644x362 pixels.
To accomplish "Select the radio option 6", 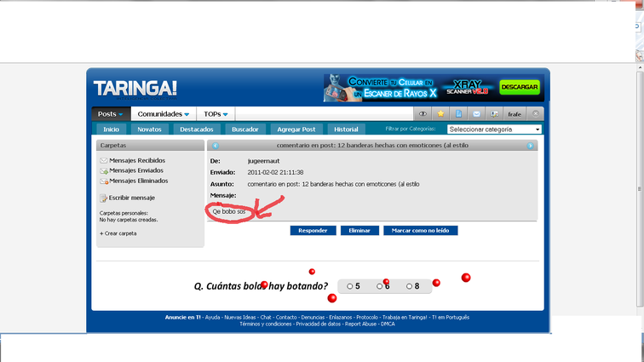I will [380, 286].
